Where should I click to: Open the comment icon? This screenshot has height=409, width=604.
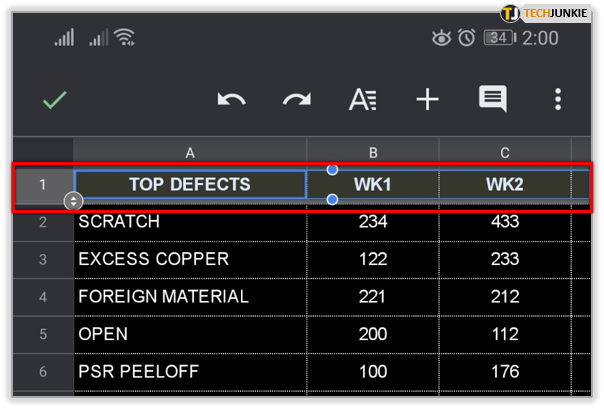[x=492, y=99]
